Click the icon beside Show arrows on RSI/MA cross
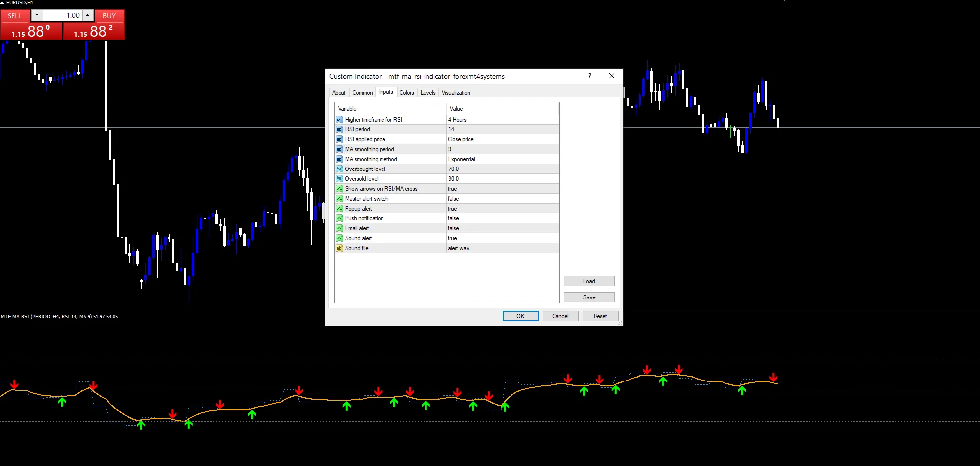Viewport: 980px width, 466px height. coord(339,189)
